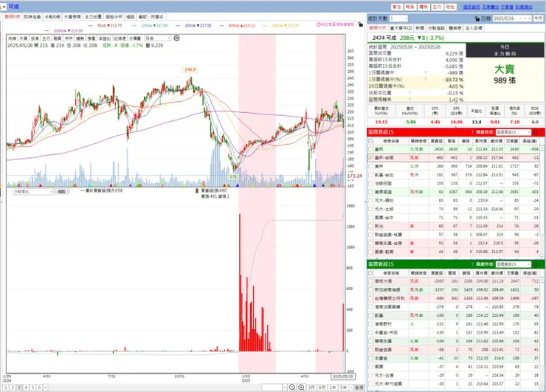Screen dimensions: 546x392
Task: Toggle the 融資 chart indicator button
Action: (x=58, y=38)
